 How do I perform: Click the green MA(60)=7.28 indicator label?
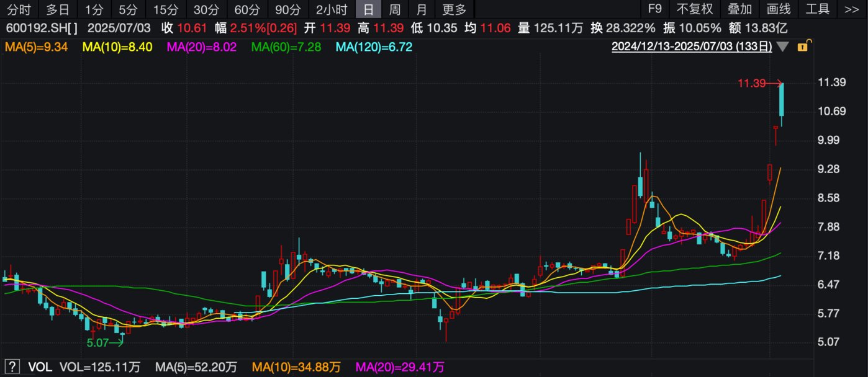[x=286, y=47]
